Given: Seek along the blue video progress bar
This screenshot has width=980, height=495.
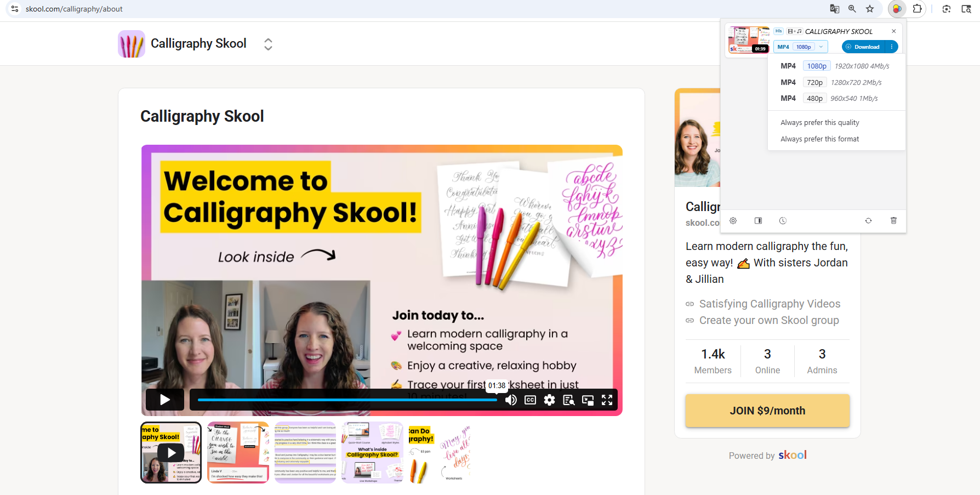Looking at the screenshot, I should [x=347, y=400].
